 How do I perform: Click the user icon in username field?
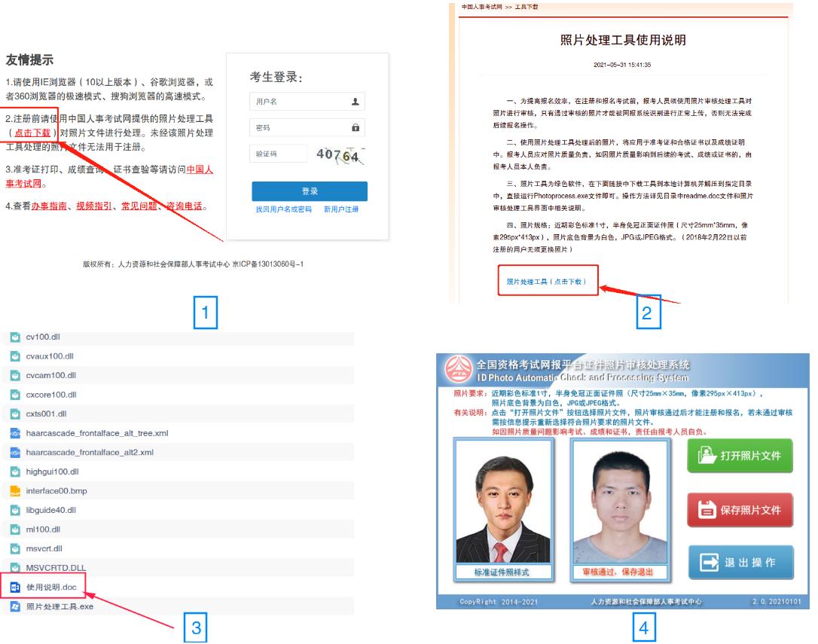click(356, 102)
